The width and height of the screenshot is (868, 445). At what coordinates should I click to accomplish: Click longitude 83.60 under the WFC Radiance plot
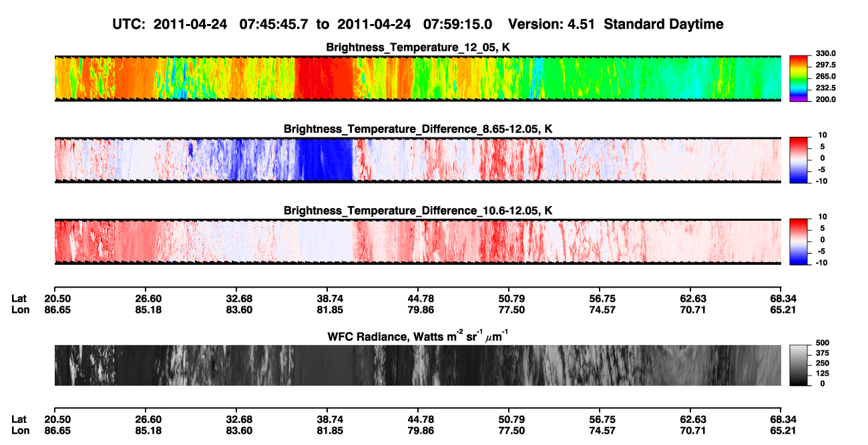coord(239,430)
